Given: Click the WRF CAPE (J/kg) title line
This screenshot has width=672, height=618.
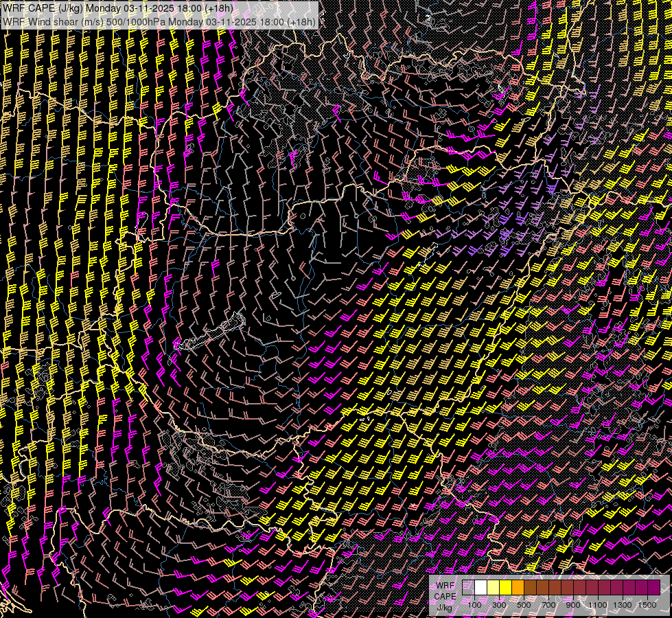Looking at the screenshot, I should [117, 8].
